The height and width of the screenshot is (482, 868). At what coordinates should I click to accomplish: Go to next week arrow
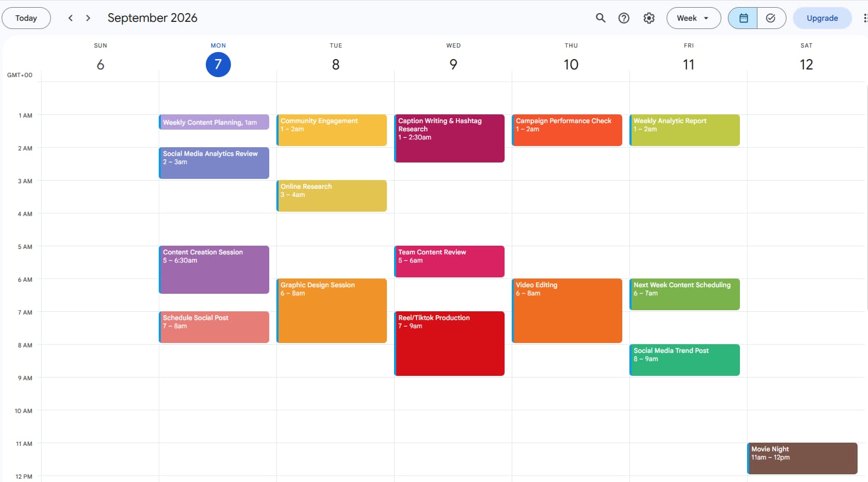point(88,18)
